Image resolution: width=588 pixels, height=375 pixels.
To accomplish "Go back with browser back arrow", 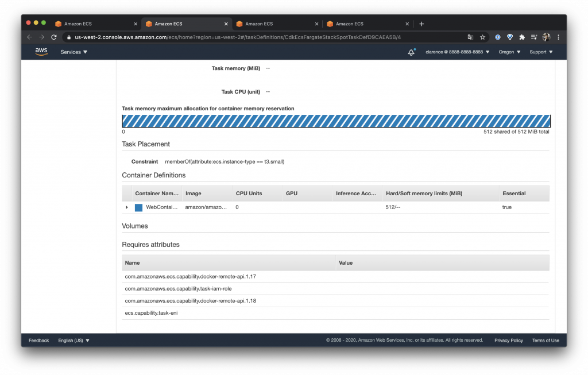I will [30, 37].
